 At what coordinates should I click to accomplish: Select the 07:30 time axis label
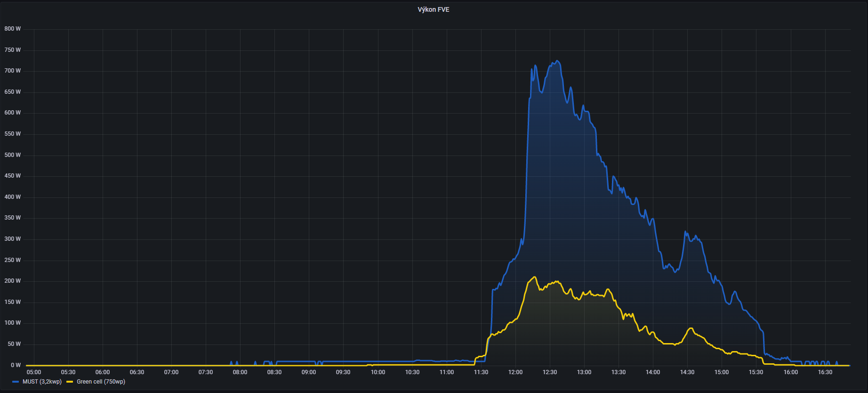tap(206, 372)
